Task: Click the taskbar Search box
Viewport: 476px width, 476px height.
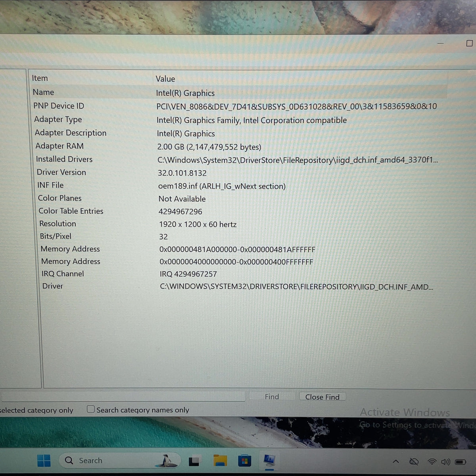Action: 119,461
